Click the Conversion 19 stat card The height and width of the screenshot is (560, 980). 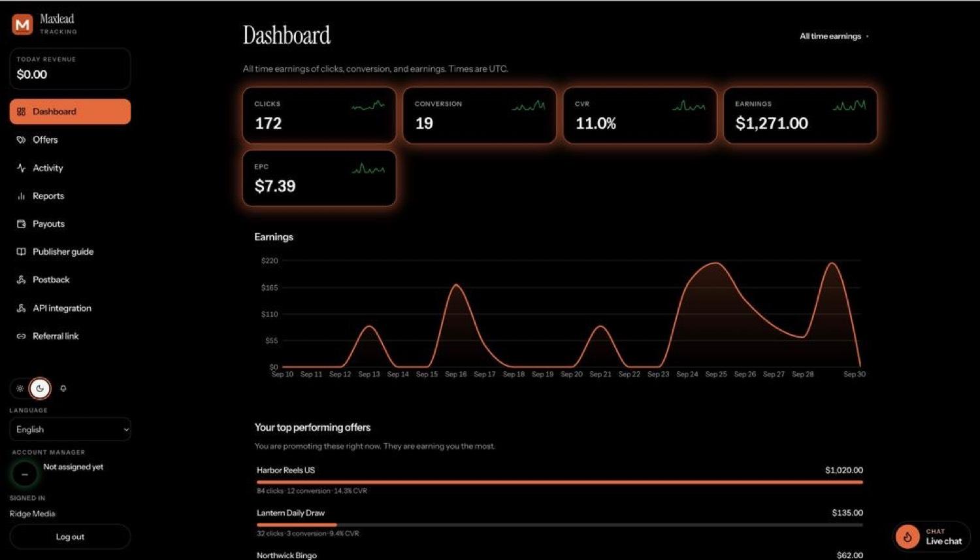coord(480,116)
